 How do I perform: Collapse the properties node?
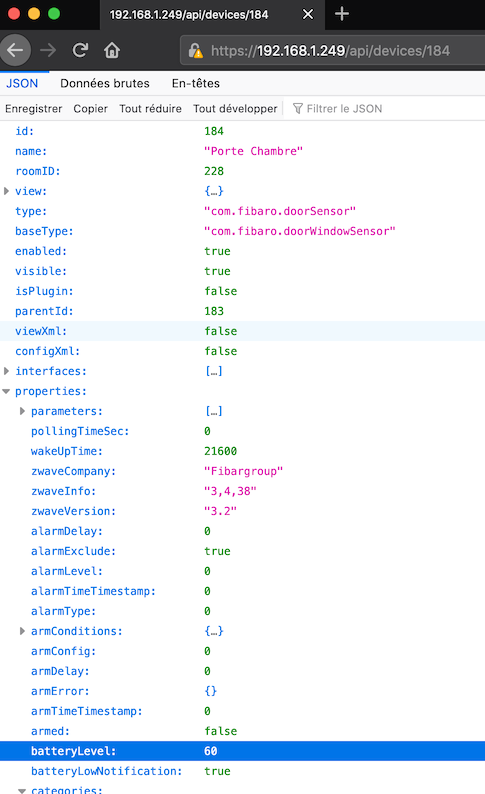7,391
